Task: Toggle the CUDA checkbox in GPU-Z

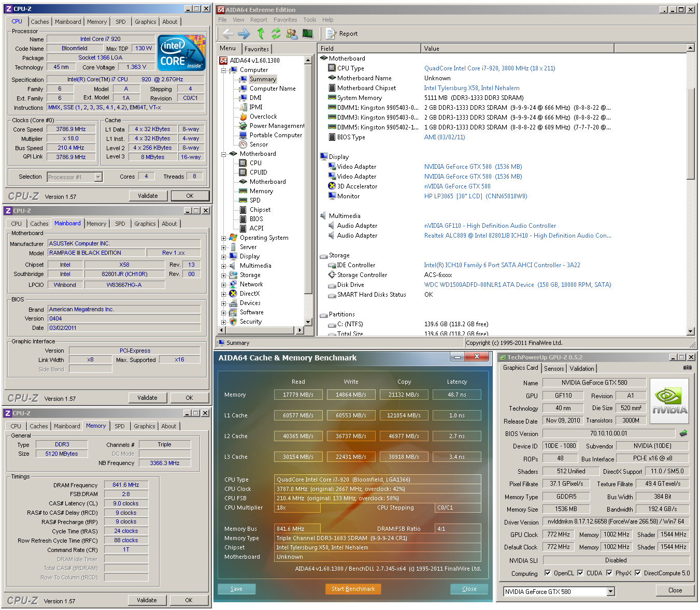Action: pos(580,573)
